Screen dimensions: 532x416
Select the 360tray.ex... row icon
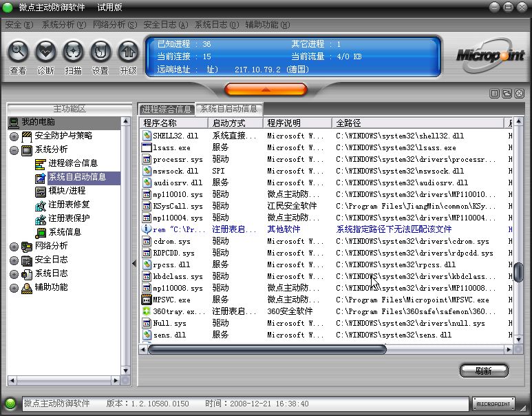pyautogui.click(x=147, y=311)
